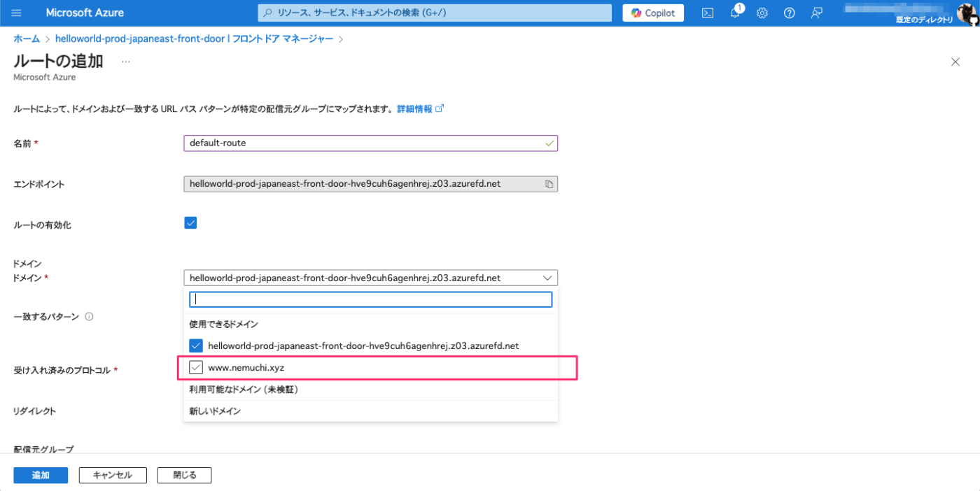Copy the endpoint hostname to clipboard
This screenshot has width=980, height=491.
click(549, 184)
